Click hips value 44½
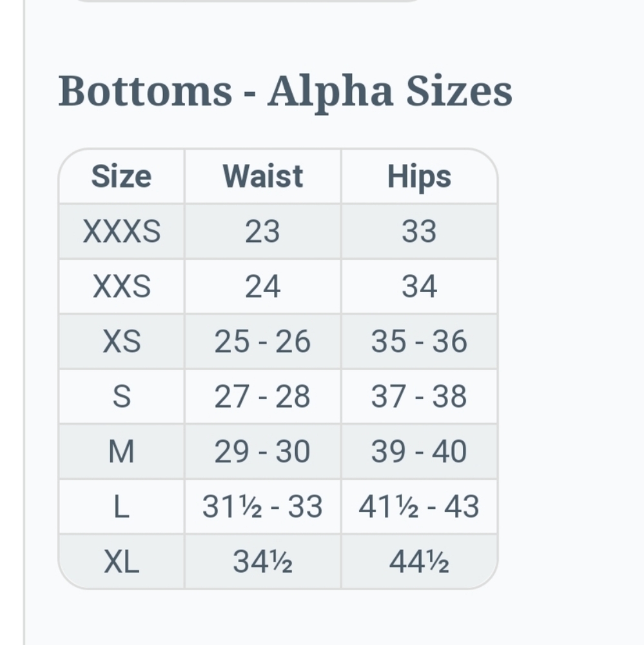644x645 pixels. click(x=420, y=562)
